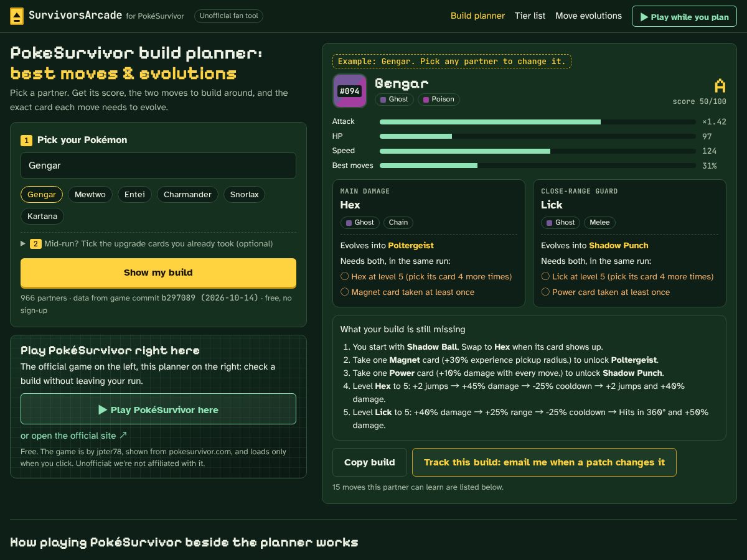
Task: Click the What your build is still missing heading
Action: tap(403, 329)
